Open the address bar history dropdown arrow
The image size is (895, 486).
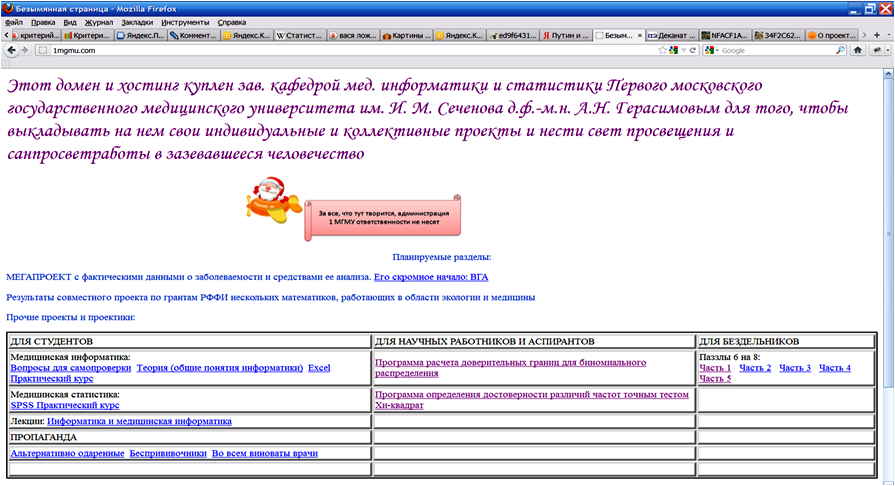(x=683, y=50)
